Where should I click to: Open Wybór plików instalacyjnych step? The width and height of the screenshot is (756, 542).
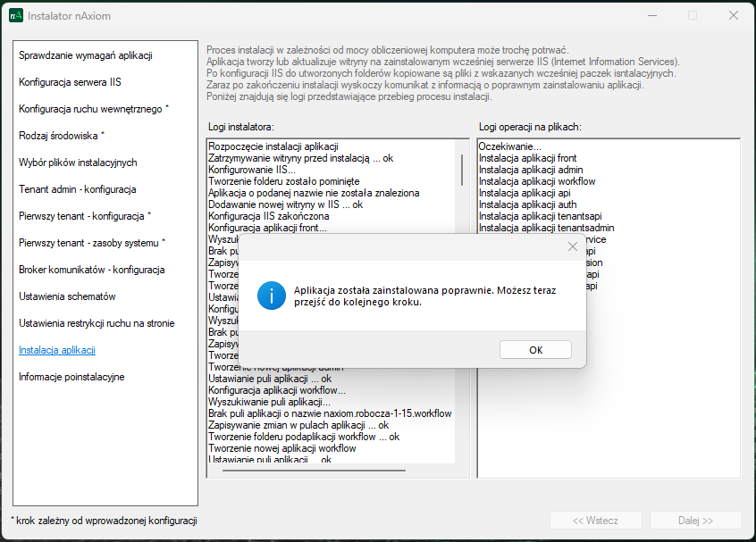(x=78, y=163)
